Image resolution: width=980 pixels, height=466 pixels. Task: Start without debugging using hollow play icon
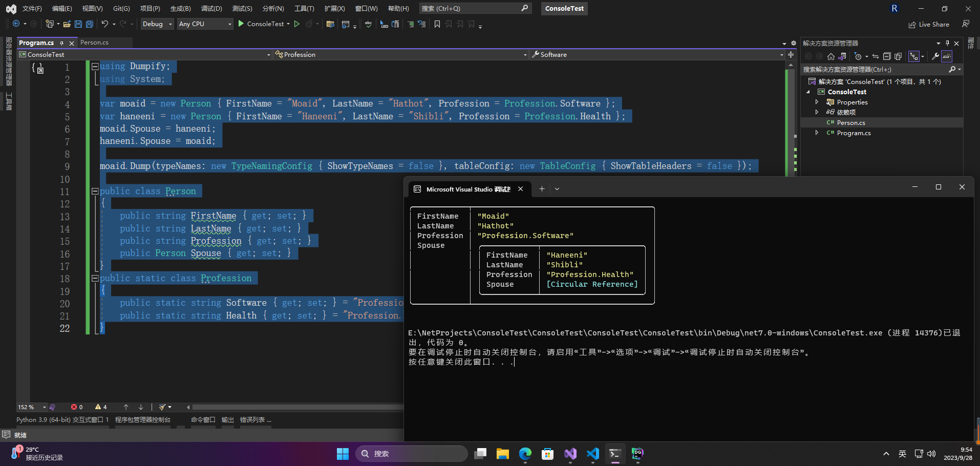[297, 24]
